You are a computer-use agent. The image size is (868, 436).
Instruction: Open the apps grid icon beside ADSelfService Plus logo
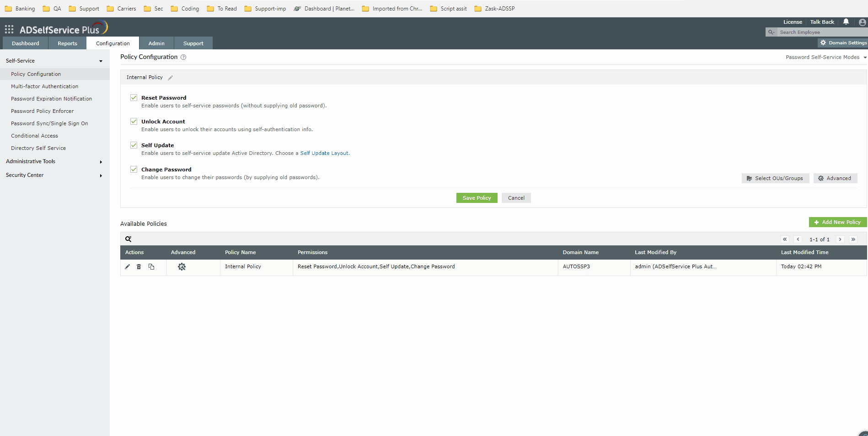pos(9,29)
